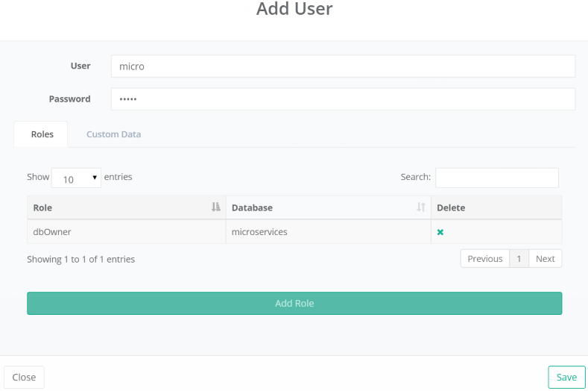Image resolution: width=588 pixels, height=391 pixels.
Task: Save the new user
Action: tap(566, 377)
